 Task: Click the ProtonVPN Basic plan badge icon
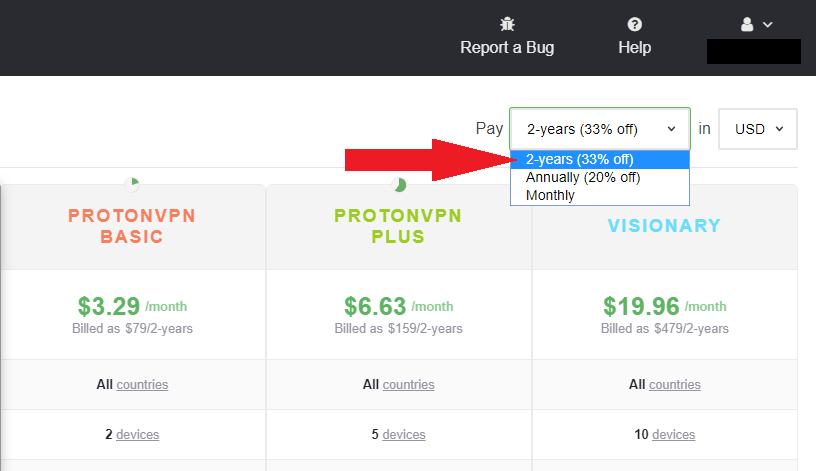132,184
